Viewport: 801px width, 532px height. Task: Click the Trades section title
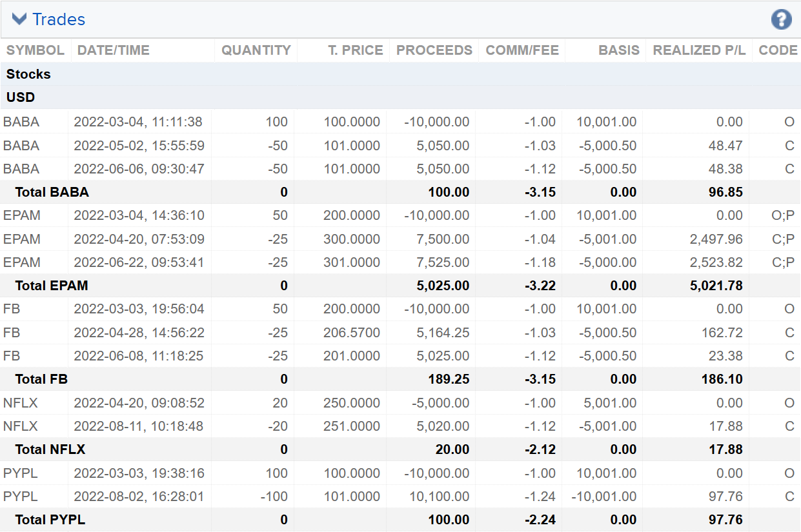[59, 19]
